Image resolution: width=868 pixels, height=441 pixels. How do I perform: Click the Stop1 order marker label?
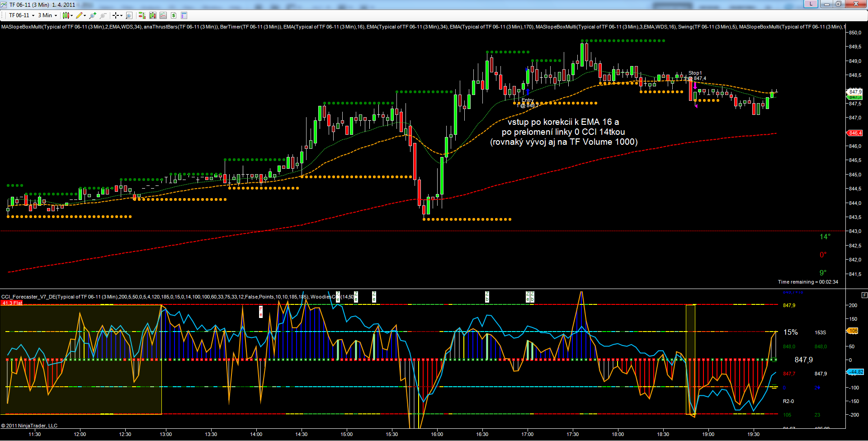tap(695, 73)
